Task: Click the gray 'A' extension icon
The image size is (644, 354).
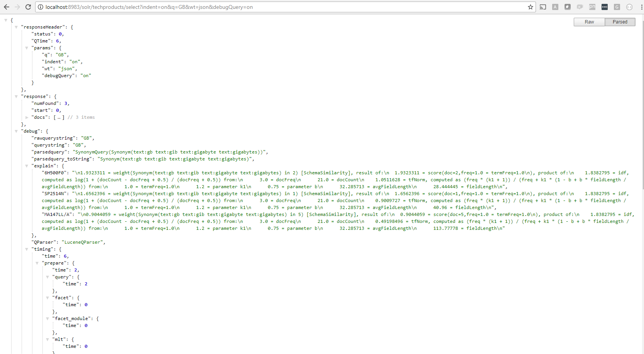Action: (555, 7)
